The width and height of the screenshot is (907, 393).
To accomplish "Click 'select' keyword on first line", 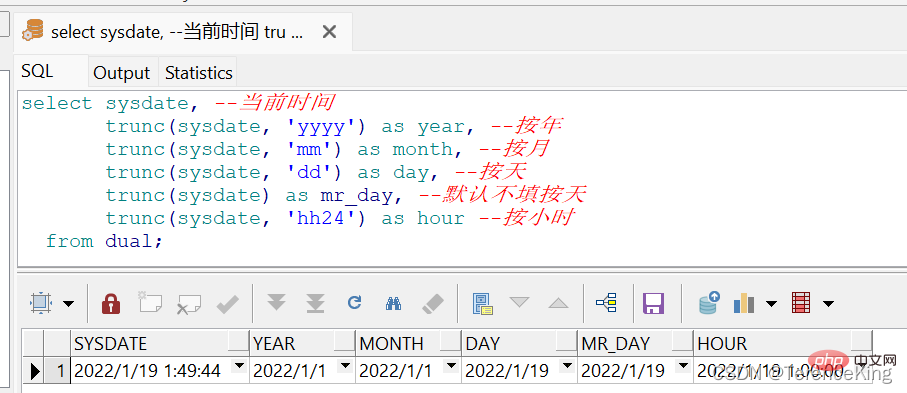I will pyautogui.click(x=57, y=104).
